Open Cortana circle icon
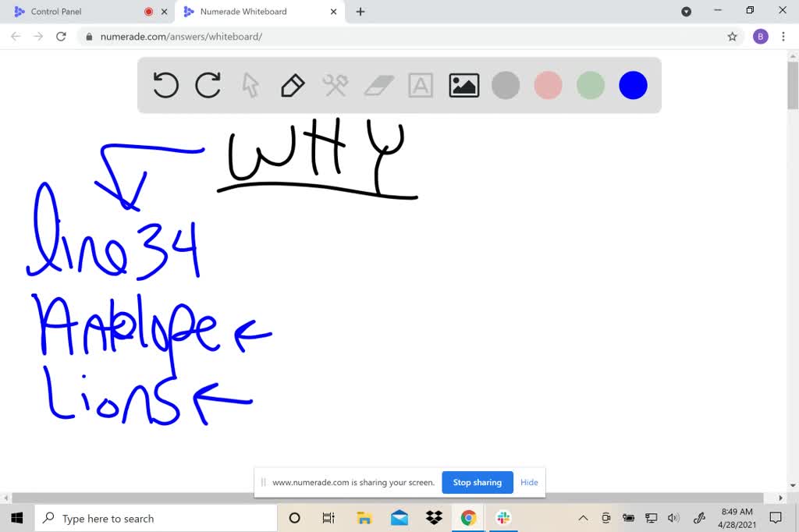 (x=294, y=518)
